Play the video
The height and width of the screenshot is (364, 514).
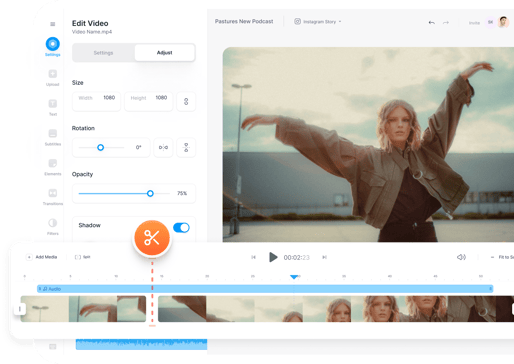(x=273, y=257)
